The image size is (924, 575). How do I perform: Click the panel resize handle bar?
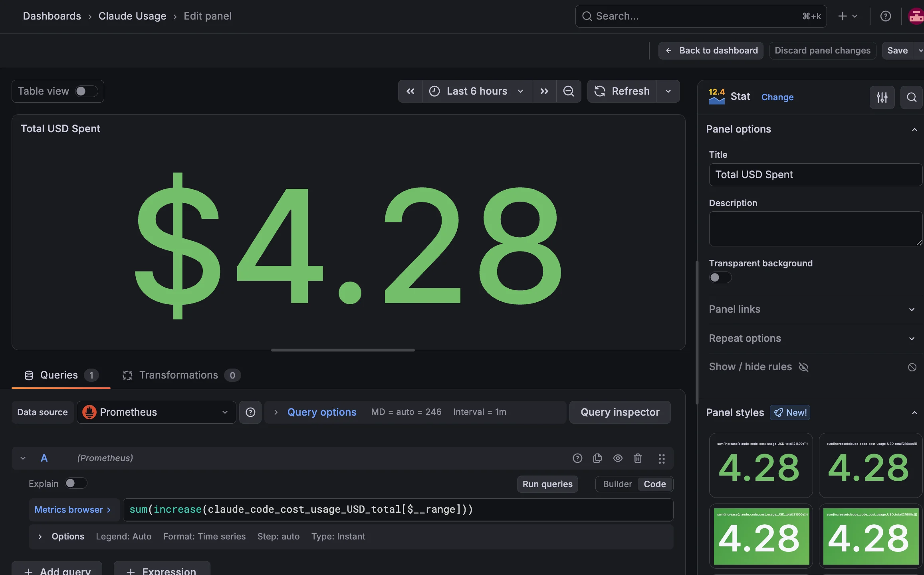click(x=343, y=350)
